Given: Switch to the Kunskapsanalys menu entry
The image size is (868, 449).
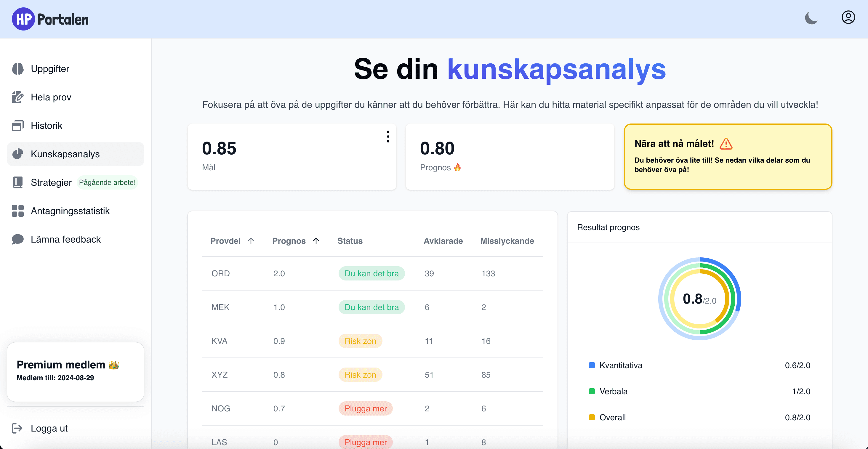Looking at the screenshot, I should [x=65, y=154].
